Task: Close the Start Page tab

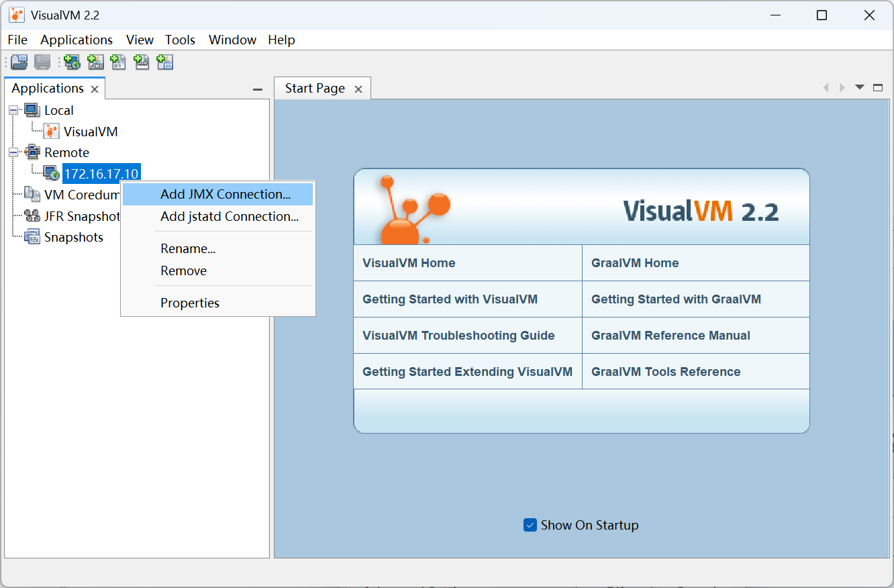Action: pos(358,89)
